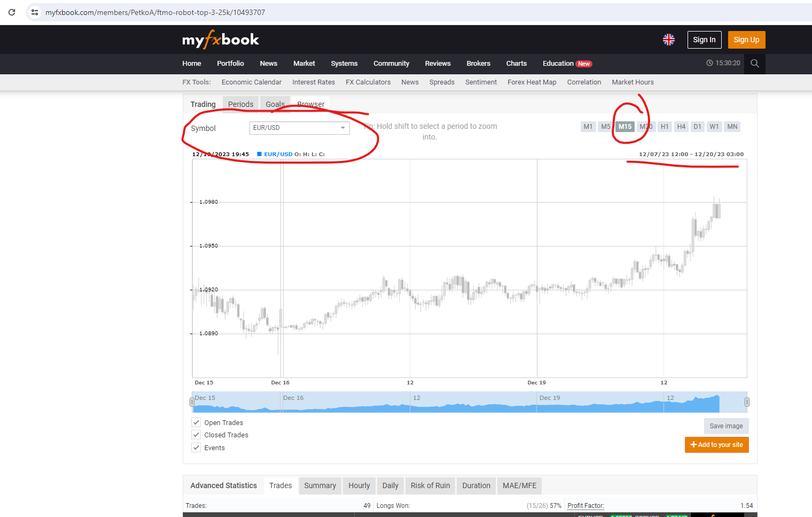The width and height of the screenshot is (812, 517).
Task: Open the Market menu
Action: point(304,63)
